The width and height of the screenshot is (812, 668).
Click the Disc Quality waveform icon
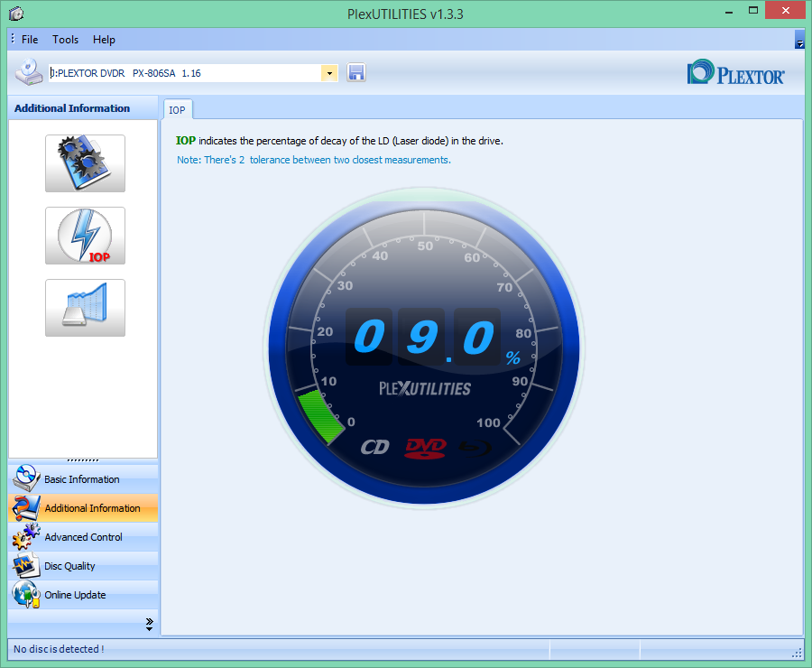coord(26,565)
